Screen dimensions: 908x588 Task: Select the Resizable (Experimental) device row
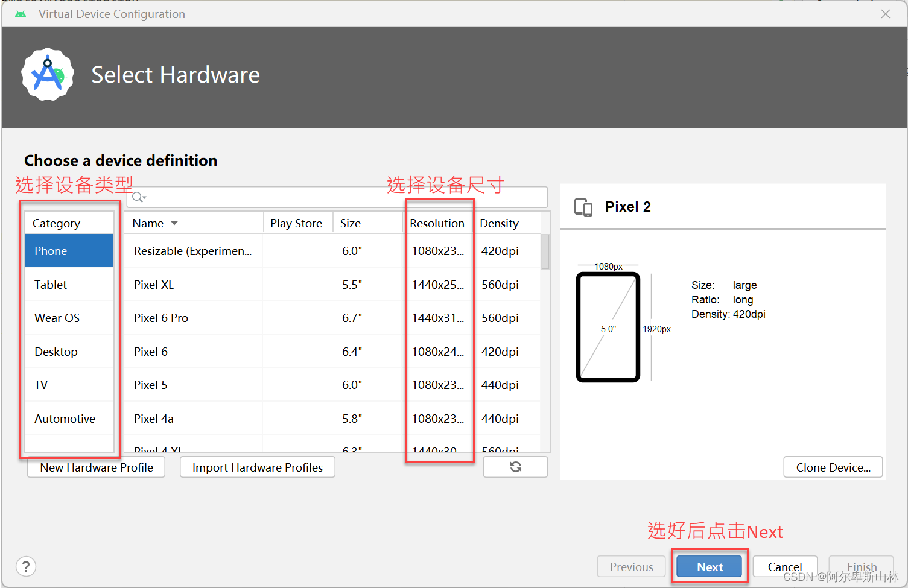pos(332,251)
